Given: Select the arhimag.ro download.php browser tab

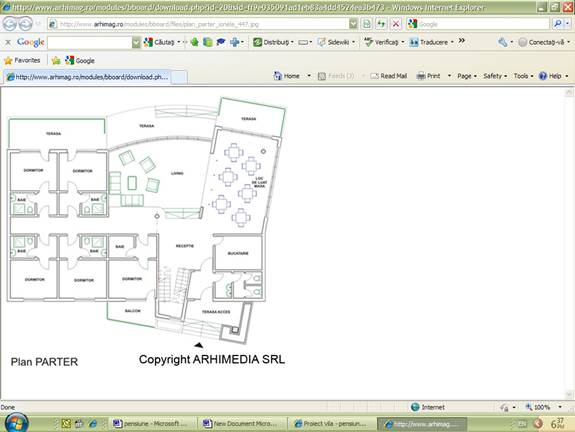Looking at the screenshot, I should 87,77.
